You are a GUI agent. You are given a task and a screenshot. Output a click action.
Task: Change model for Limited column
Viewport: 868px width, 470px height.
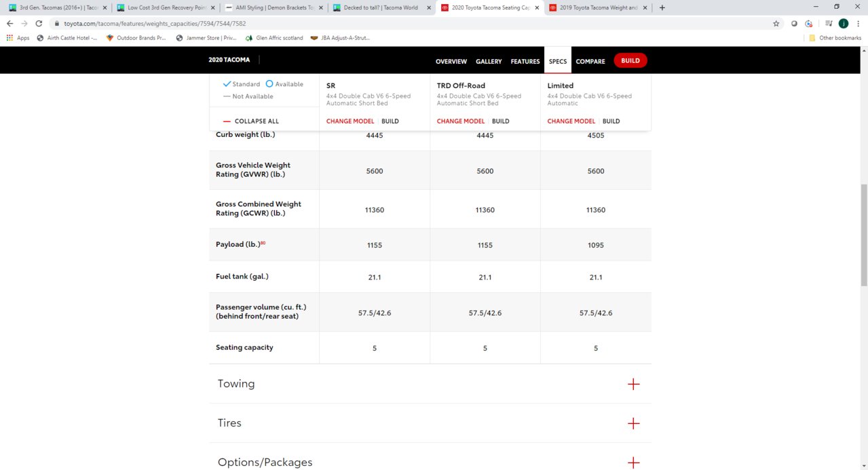pos(571,121)
